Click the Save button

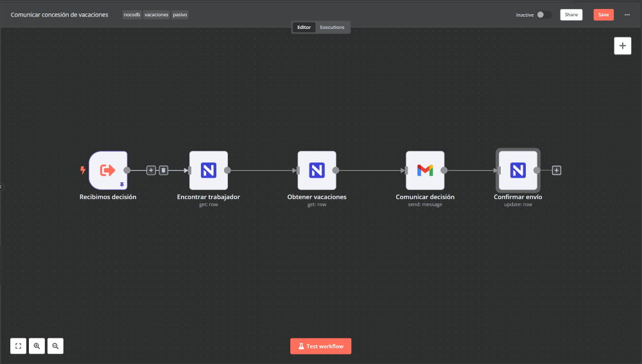603,15
